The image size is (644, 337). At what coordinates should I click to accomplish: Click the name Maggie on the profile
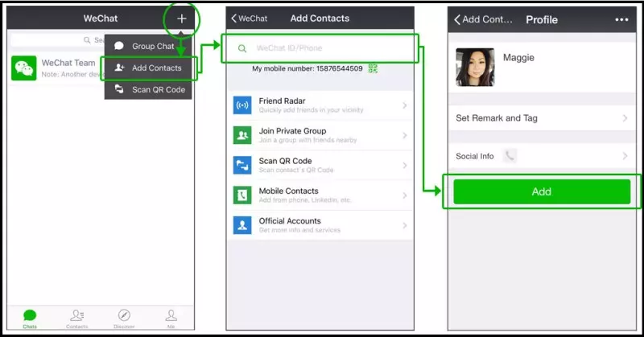point(518,58)
